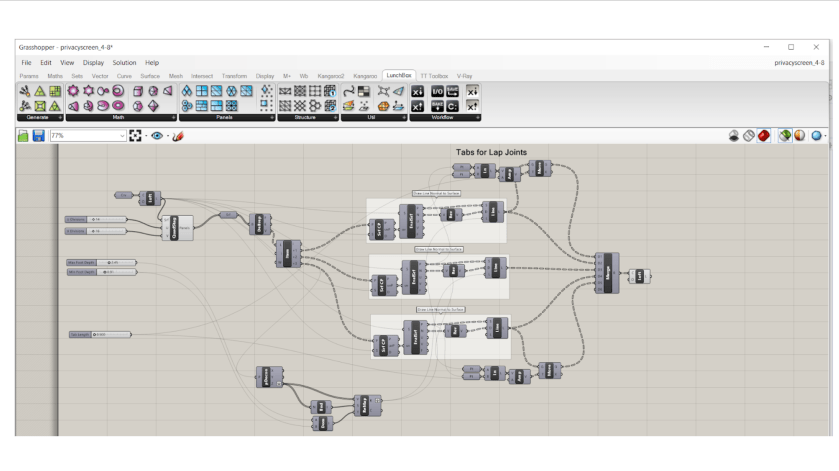839x471 pixels.
Task: Click first icon in LunchBox Panels group
Action: (x=186, y=91)
